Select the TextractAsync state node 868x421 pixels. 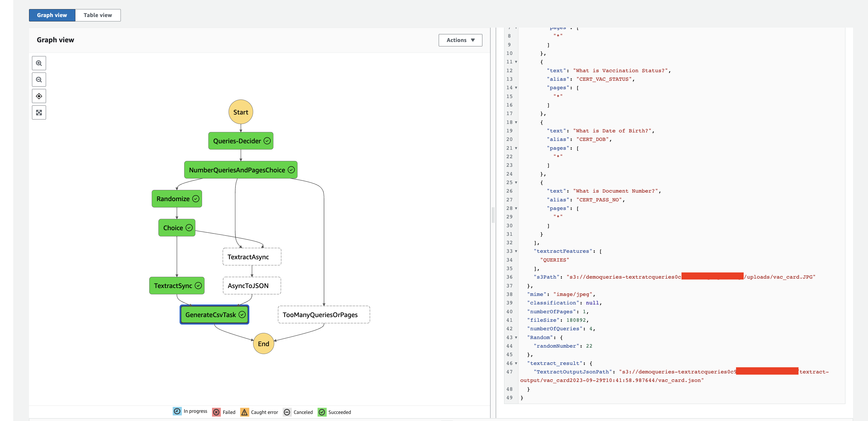coord(251,257)
